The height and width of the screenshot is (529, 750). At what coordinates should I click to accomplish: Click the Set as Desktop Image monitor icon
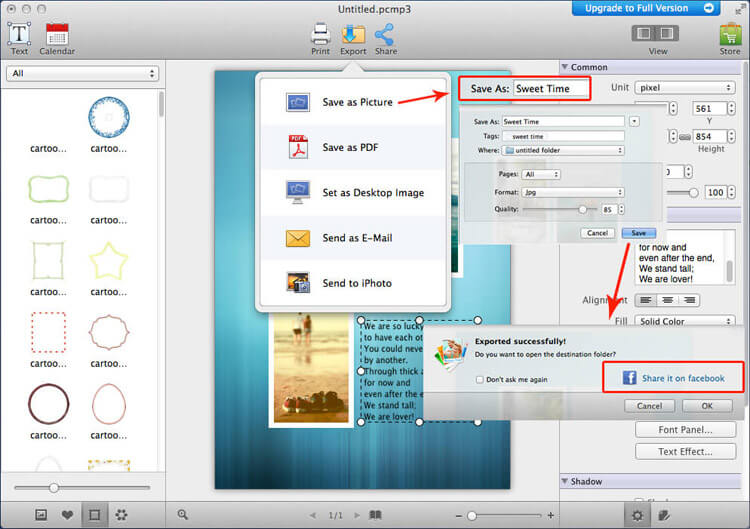pyautogui.click(x=298, y=192)
